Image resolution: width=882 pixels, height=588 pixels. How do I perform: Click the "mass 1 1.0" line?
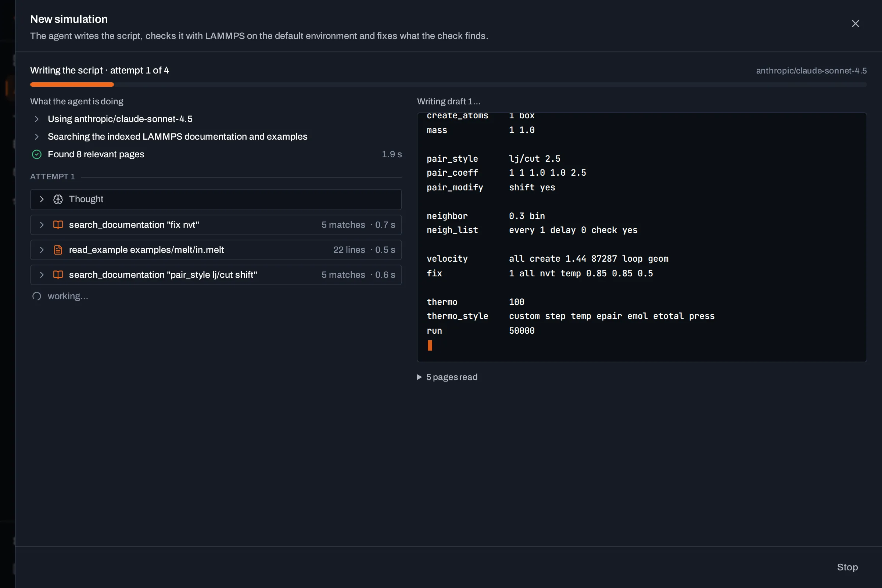(480, 130)
